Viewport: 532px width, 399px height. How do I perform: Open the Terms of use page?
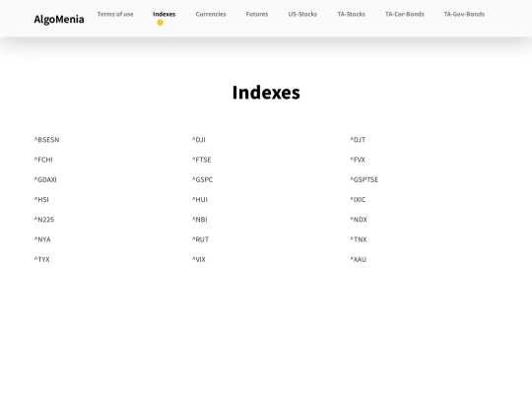pyautogui.click(x=115, y=14)
